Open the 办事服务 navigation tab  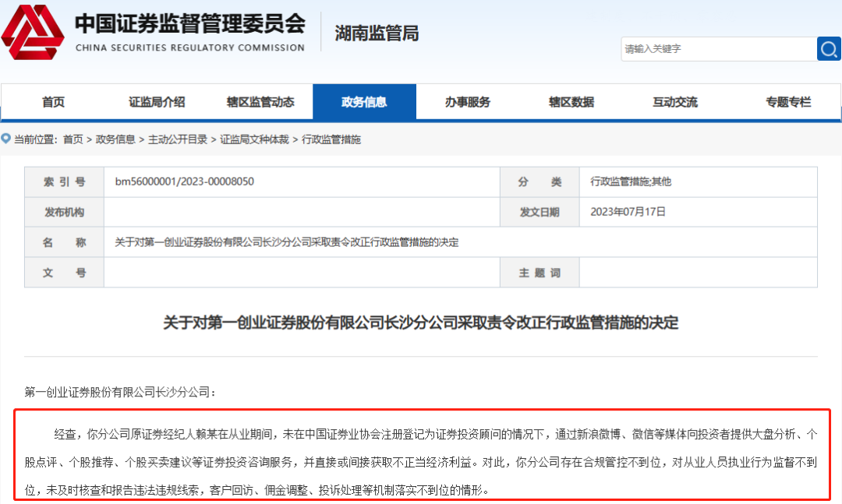pyautogui.click(x=468, y=102)
